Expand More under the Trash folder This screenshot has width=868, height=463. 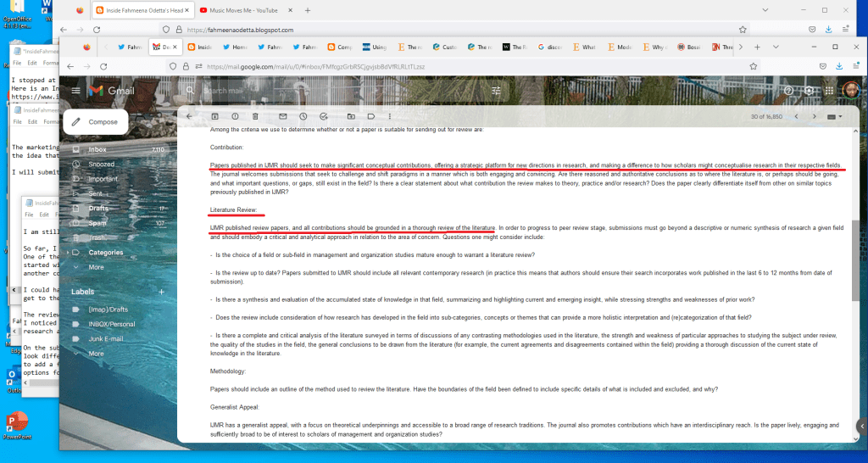97,266
